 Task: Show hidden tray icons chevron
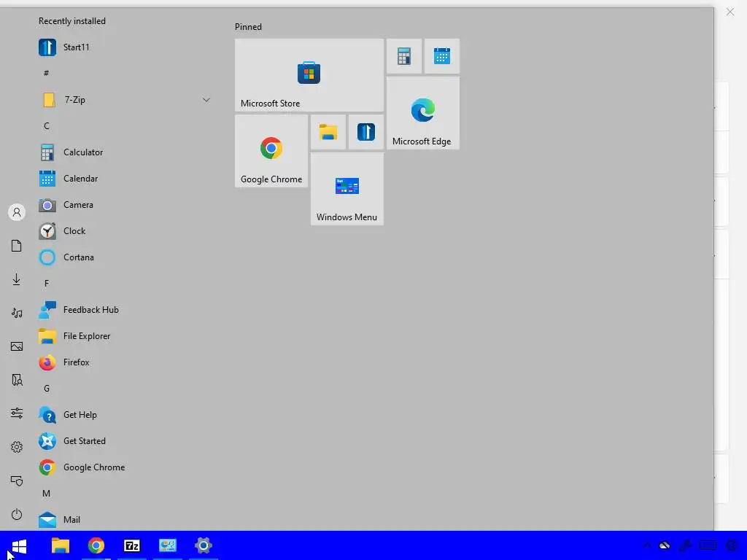[647, 545]
